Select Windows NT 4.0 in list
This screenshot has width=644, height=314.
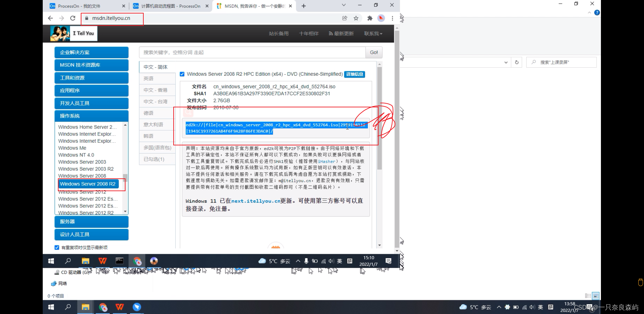(76, 155)
